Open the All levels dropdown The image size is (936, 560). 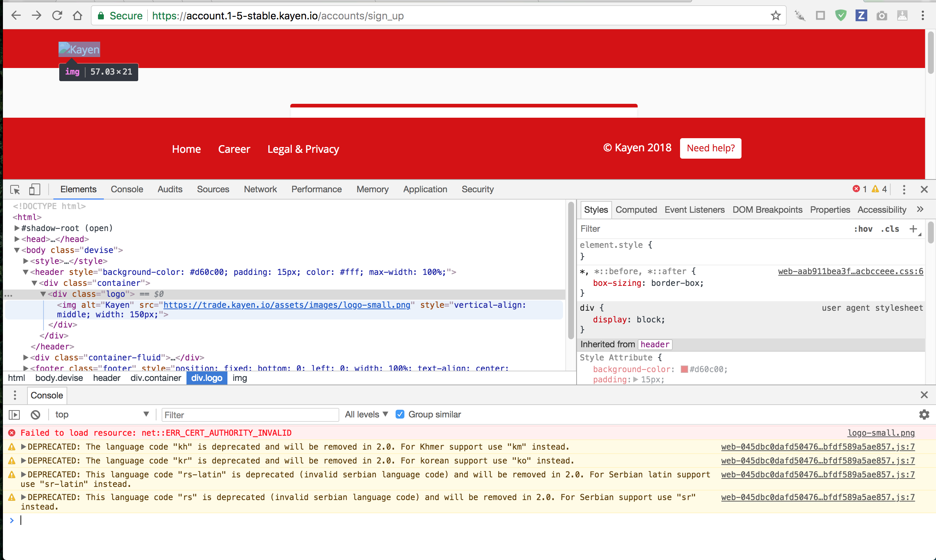[x=365, y=414]
